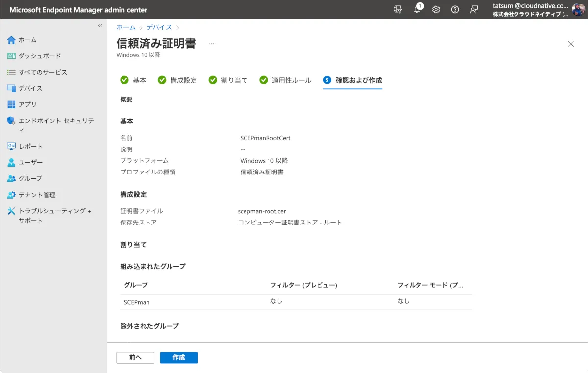This screenshot has width=588, height=373.
Task: Click the 作成 button
Action: coord(179,358)
